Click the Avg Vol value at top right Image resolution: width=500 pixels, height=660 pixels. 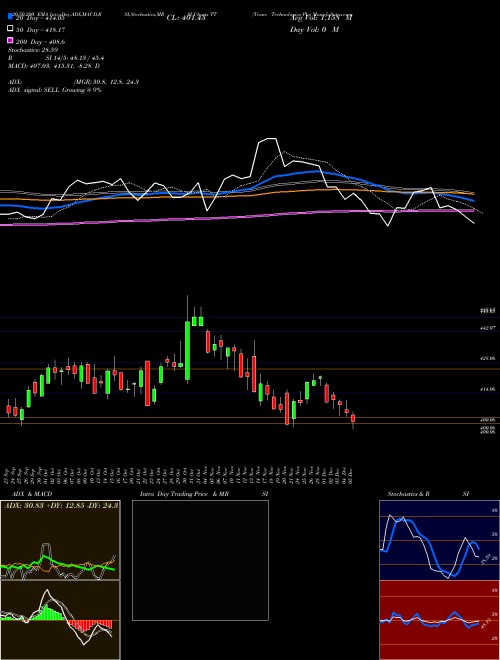tap(321, 18)
